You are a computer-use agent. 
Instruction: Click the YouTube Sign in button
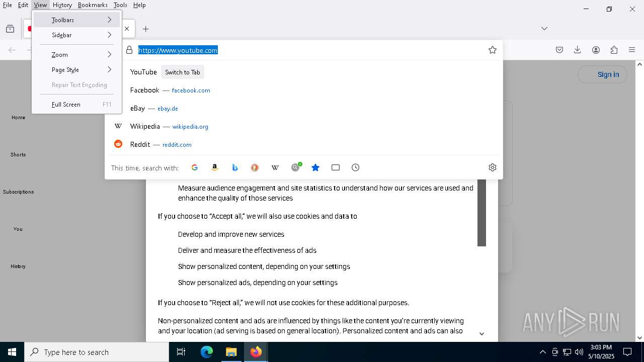click(x=603, y=74)
